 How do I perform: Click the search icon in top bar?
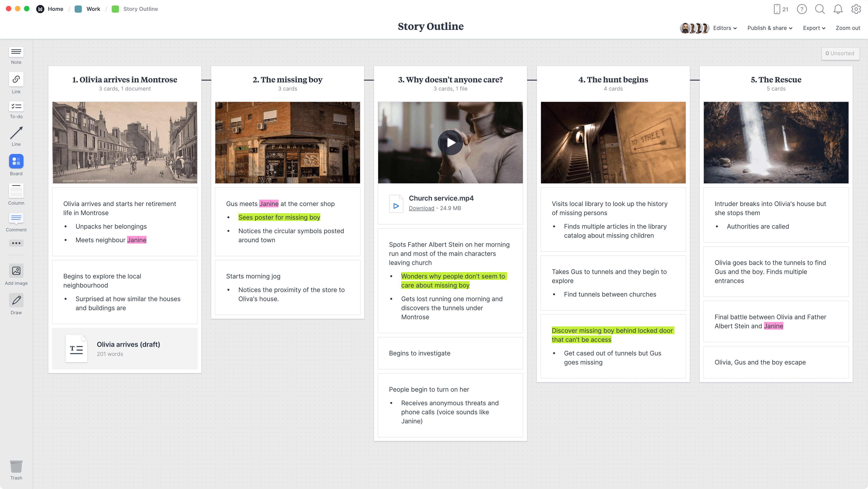point(820,9)
